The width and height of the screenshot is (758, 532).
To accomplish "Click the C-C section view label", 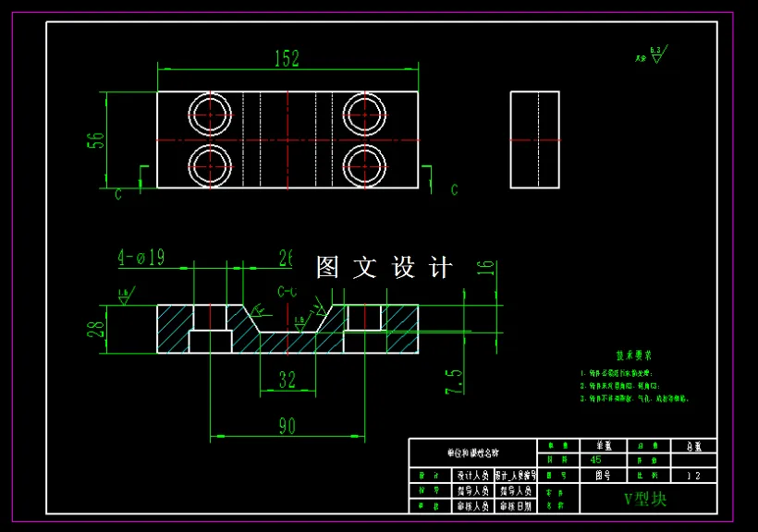I will tap(287, 291).
